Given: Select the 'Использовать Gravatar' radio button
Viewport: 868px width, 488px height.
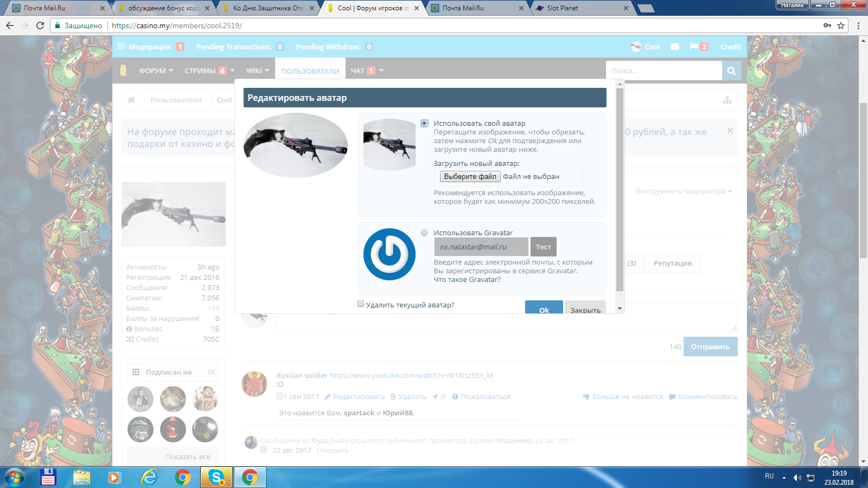Looking at the screenshot, I should pyautogui.click(x=424, y=233).
